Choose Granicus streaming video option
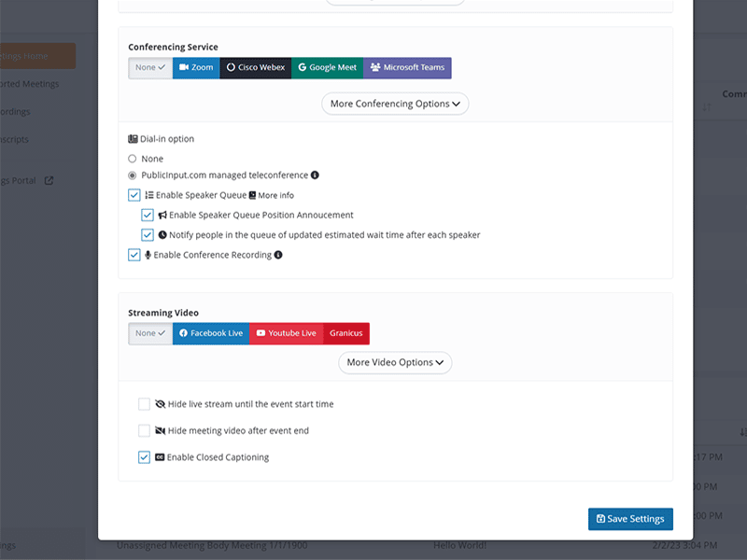Image resolution: width=747 pixels, height=560 pixels. click(x=345, y=333)
